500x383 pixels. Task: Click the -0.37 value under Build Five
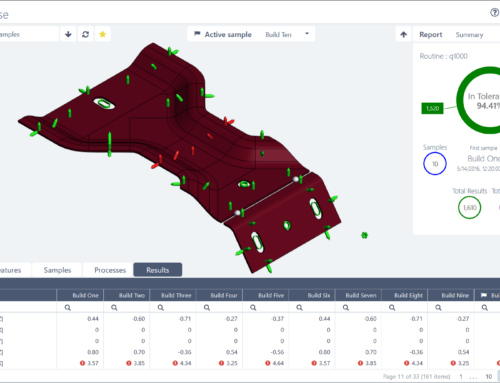(x=277, y=319)
